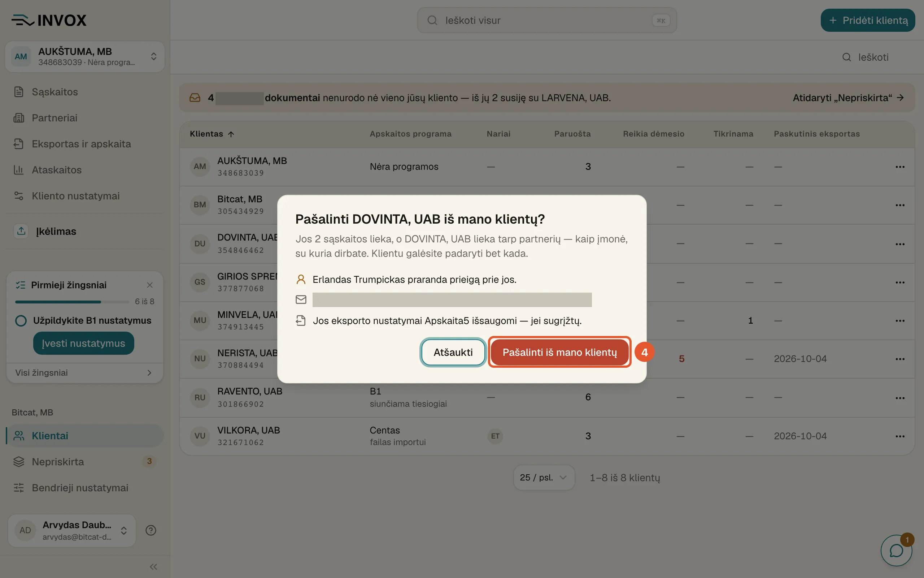Viewport: 924px width, 578px height.
Task: Confirm with Pašalinti iš mano klientų button
Action: [559, 352]
